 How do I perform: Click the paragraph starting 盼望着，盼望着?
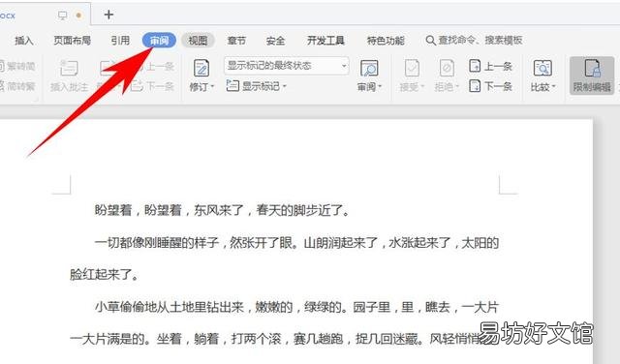click(x=222, y=210)
